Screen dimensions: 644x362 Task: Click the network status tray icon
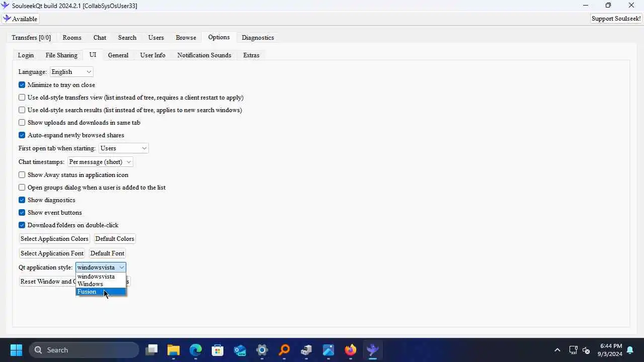pyautogui.click(x=573, y=350)
